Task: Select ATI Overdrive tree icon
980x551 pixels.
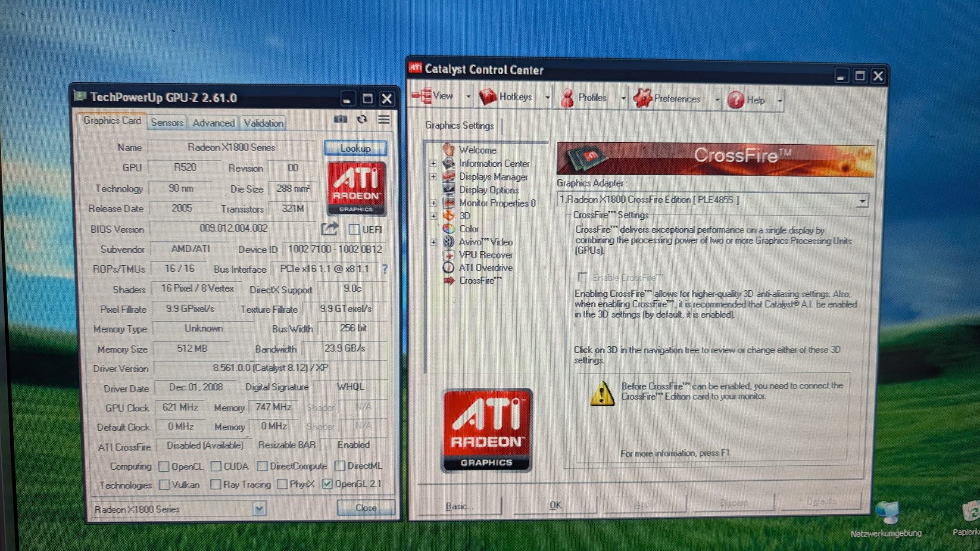Action: pos(449,268)
